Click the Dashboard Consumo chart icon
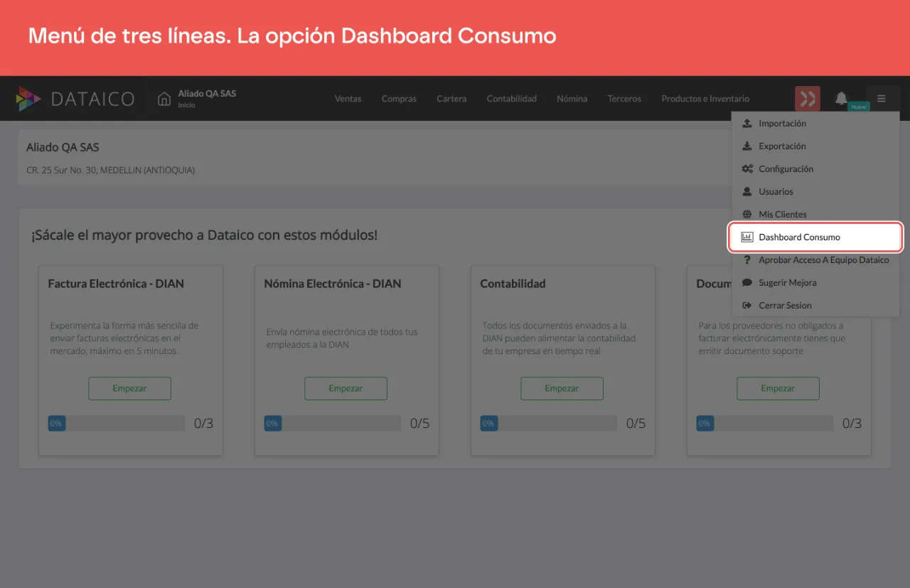The width and height of the screenshot is (910, 588). point(747,237)
